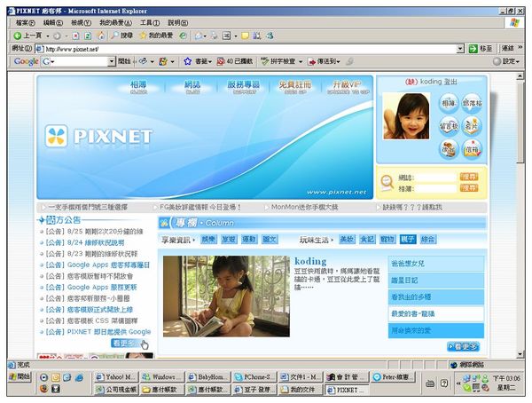Click the yellow Discuss note icon
Image resolution: width=532 pixels, height=403 pixels.
click(245, 36)
